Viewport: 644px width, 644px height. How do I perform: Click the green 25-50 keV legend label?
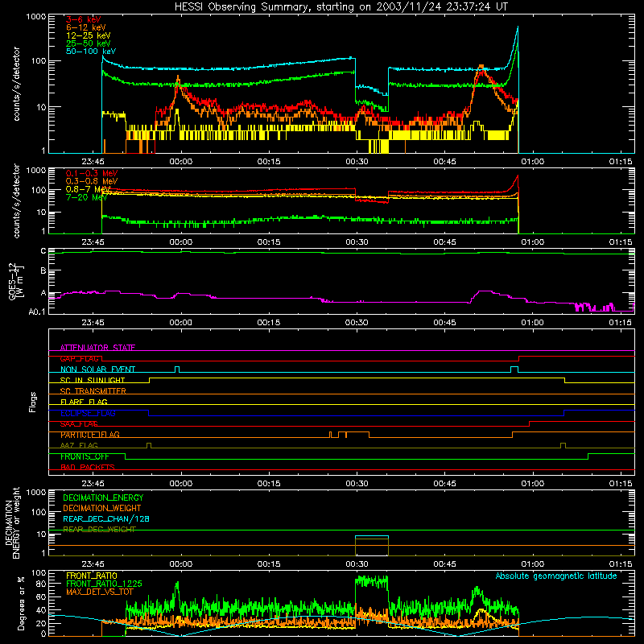pyautogui.click(x=88, y=43)
